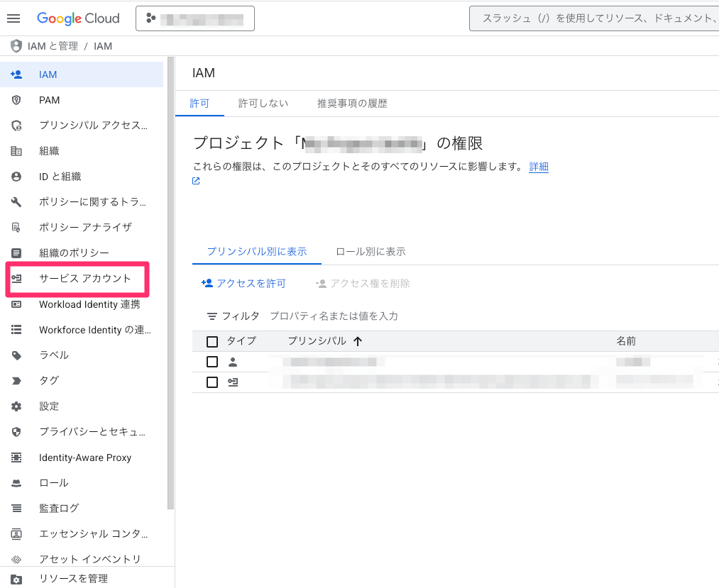
Task: Click the アクセス権を削除 button
Action: 363,284
